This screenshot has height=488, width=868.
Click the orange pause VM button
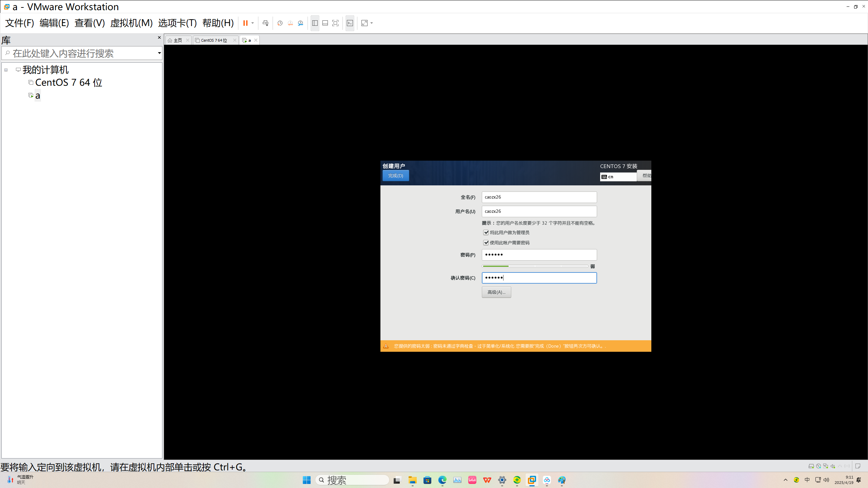(x=245, y=23)
